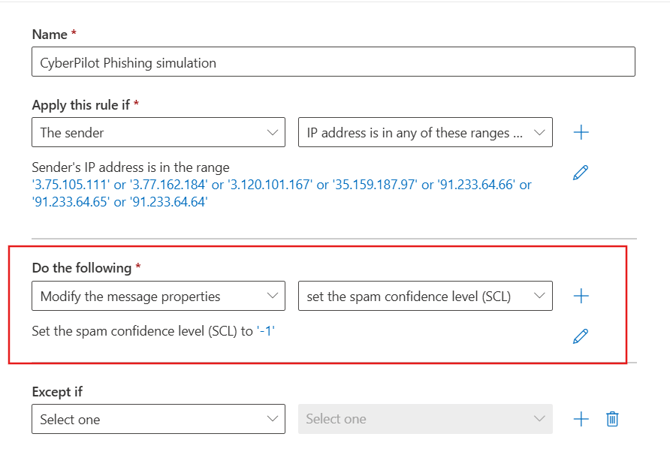
Task: Add another action with Do-the-following plus icon
Action: pos(581,296)
